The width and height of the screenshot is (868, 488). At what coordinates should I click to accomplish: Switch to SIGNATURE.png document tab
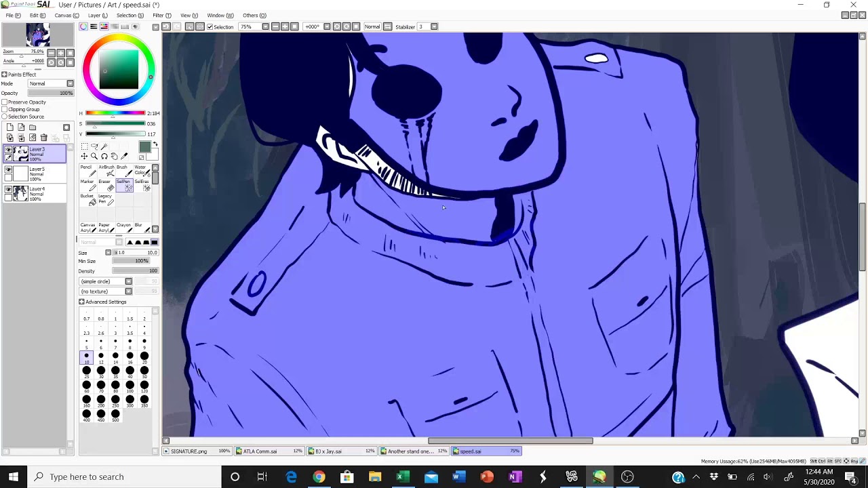(x=197, y=451)
